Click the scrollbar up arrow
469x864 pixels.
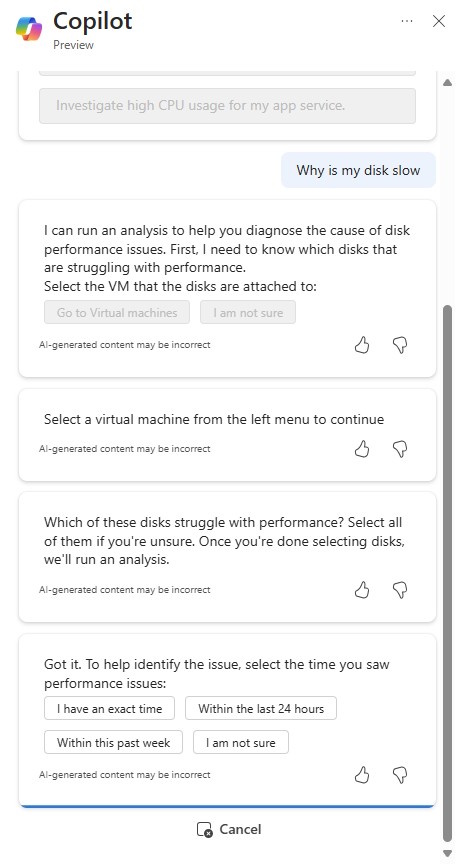[448, 83]
